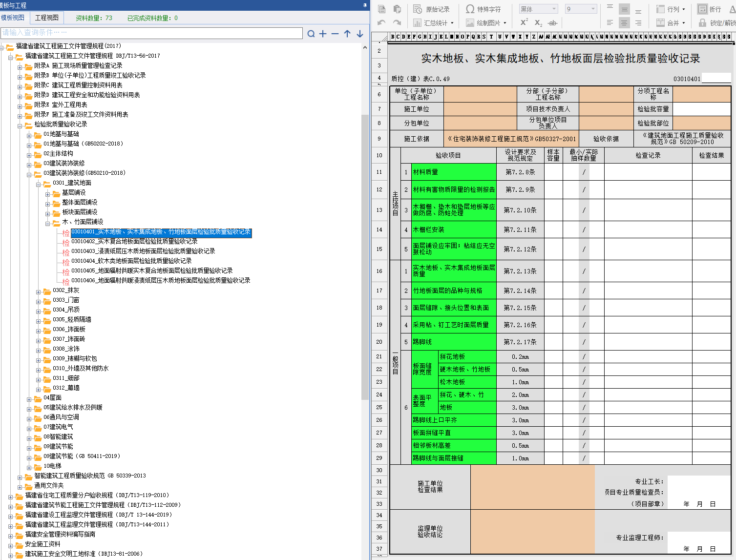The height and width of the screenshot is (560, 736).
Task: Expand the 0302_抹灰 folder node
Action: point(39,292)
